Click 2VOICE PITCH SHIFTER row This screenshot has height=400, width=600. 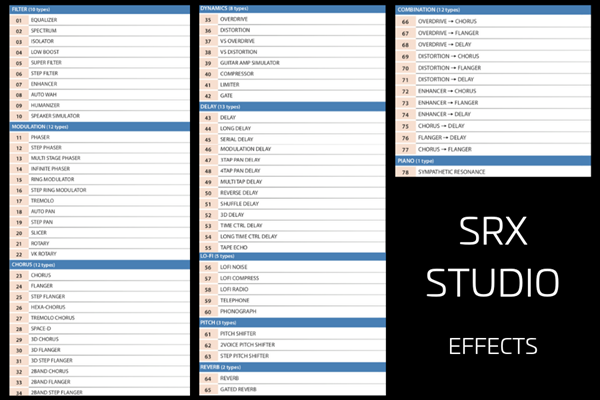pos(292,345)
